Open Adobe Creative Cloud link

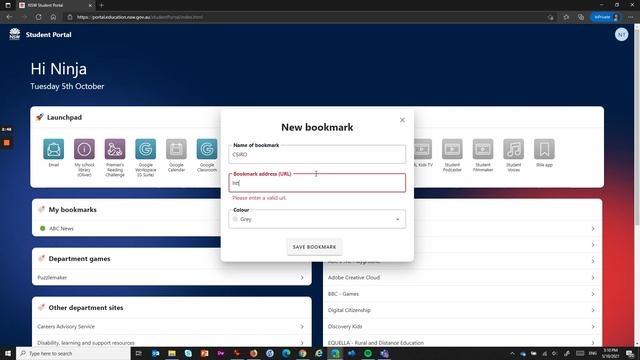click(354, 278)
